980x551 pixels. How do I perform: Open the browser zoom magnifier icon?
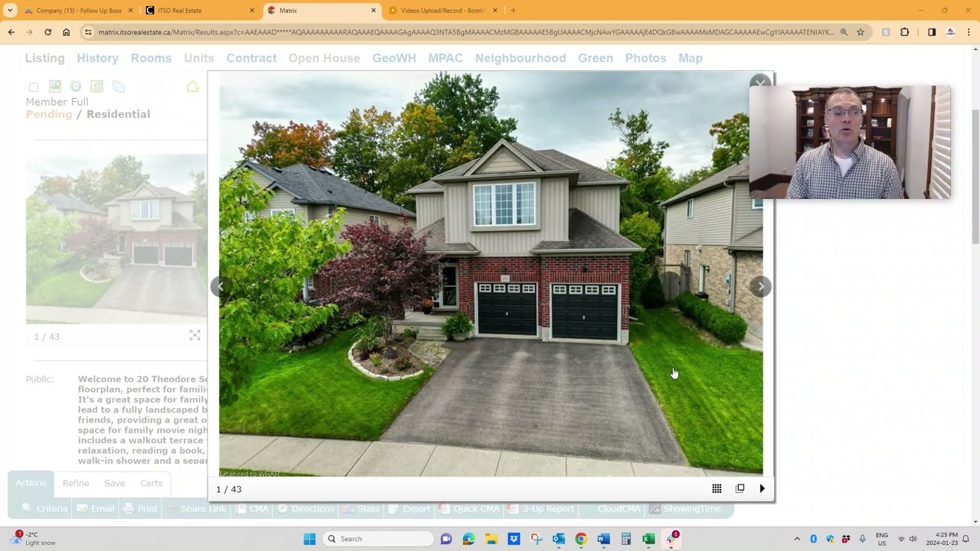tap(844, 32)
